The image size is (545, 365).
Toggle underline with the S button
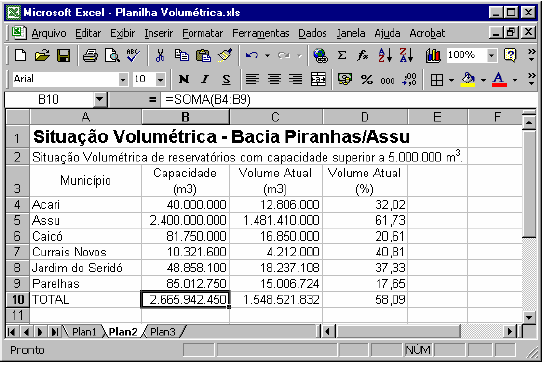tap(226, 79)
